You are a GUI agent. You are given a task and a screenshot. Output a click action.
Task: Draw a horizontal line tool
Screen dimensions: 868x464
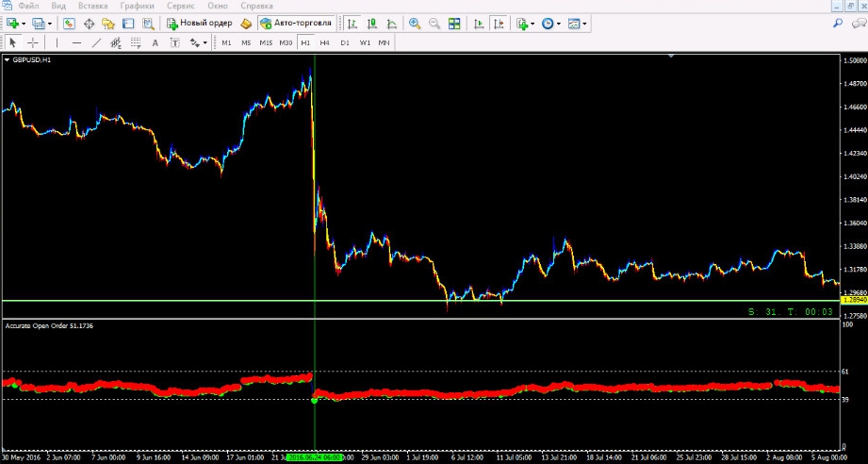coord(76,42)
